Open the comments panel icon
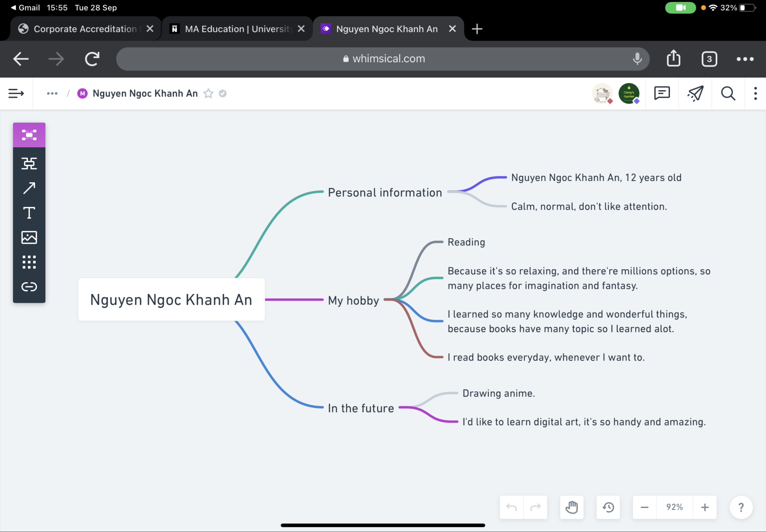766x532 pixels. (x=662, y=93)
